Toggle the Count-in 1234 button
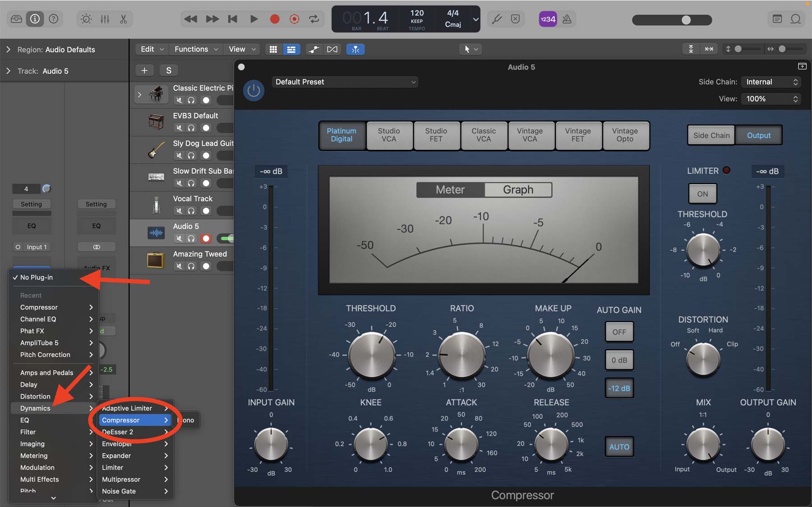 [x=548, y=19]
